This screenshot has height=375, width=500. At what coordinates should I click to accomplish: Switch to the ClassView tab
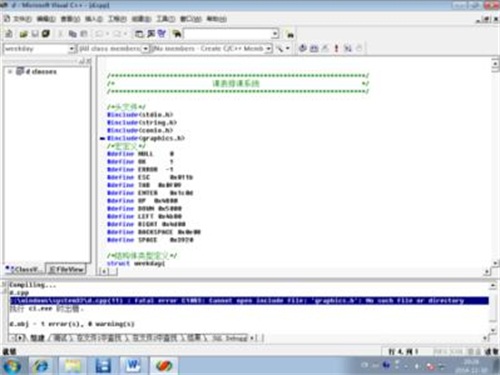24,269
